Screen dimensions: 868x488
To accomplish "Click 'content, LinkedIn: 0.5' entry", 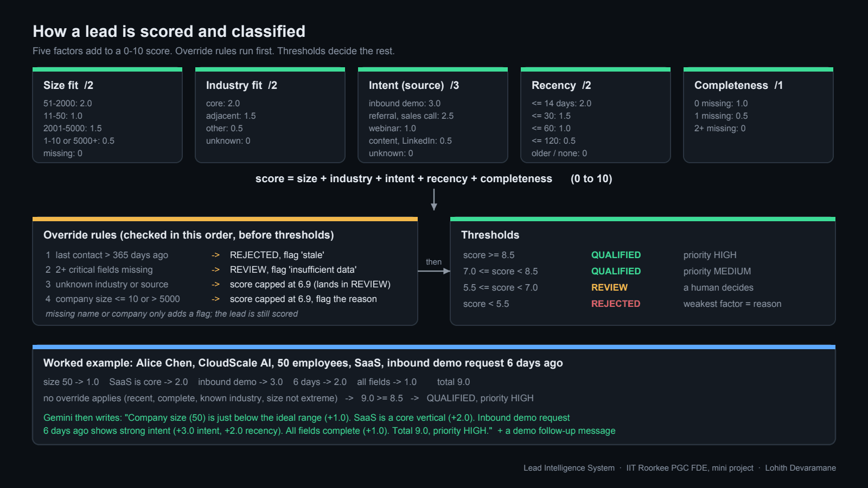I will pyautogui.click(x=410, y=140).
